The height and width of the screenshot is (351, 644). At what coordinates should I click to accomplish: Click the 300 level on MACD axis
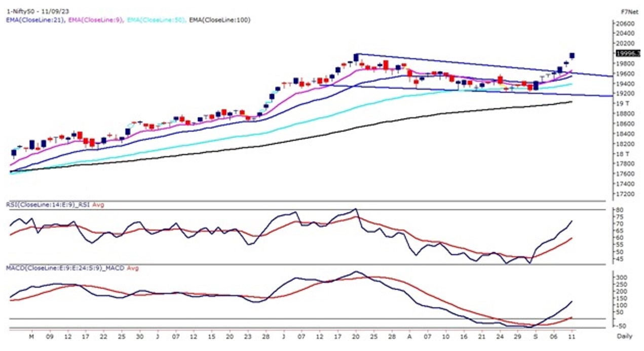[622, 278]
